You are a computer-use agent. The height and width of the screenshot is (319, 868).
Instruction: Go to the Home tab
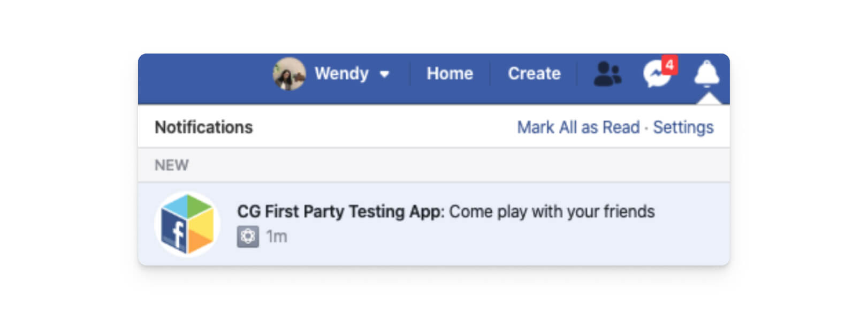[450, 73]
